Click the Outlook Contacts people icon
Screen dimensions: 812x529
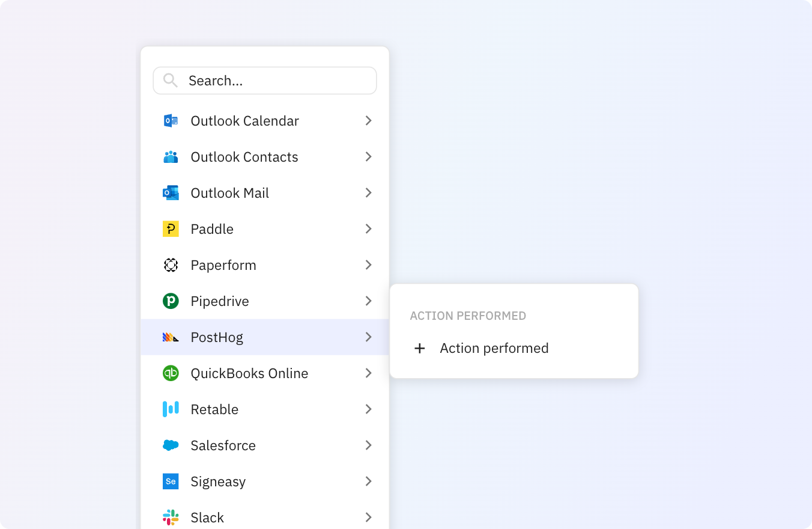tap(171, 157)
